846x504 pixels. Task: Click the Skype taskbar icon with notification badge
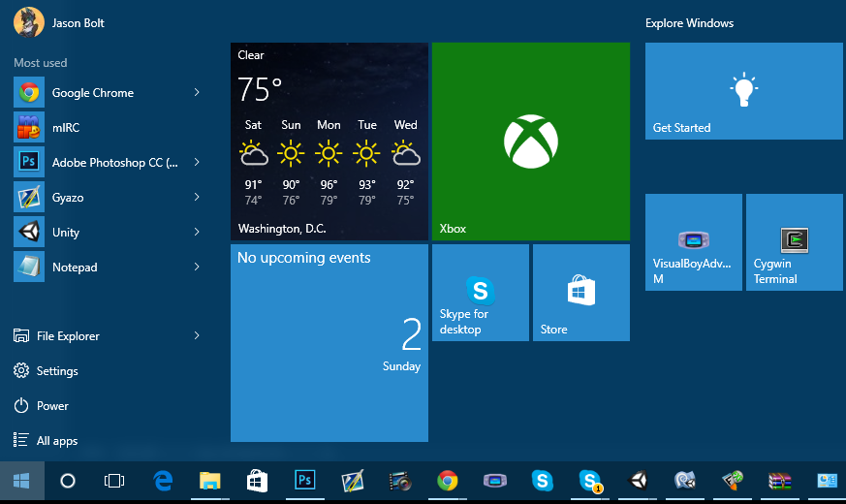coord(590,481)
